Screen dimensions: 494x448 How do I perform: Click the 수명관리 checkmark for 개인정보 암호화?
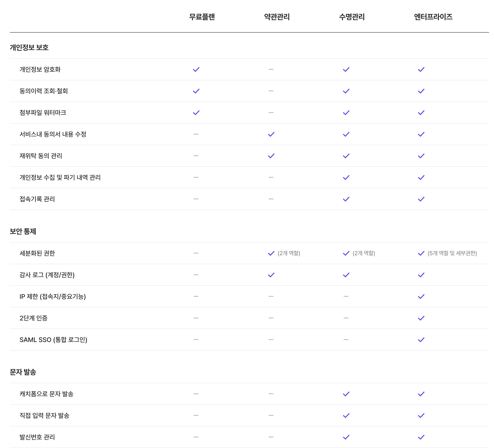346,69
